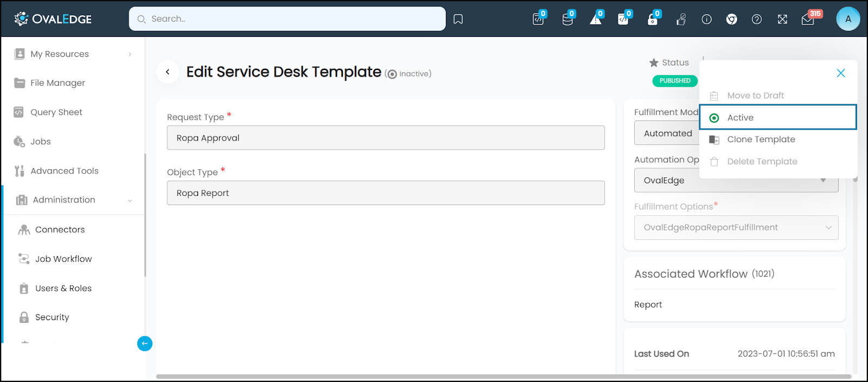Open the OvalEdge automation option dropdown
The height and width of the screenshot is (382, 868).
tap(736, 181)
